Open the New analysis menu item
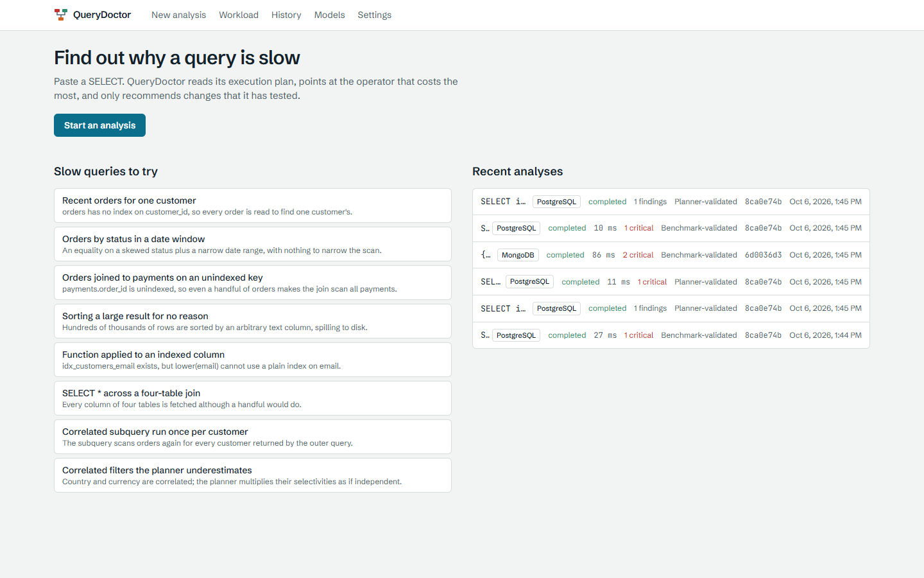This screenshot has width=924, height=578. click(178, 15)
